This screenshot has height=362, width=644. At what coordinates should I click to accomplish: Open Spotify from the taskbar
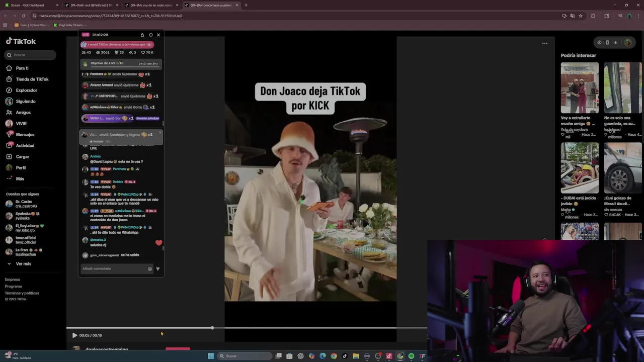click(411, 356)
